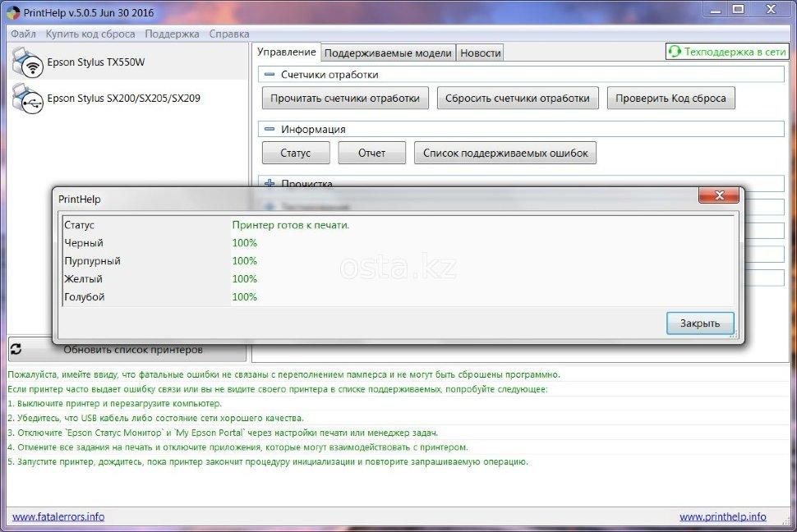The height and width of the screenshot is (532, 797).
Task: Click the Wi-Fi printer icon for Epson TX550W
Action: pyautogui.click(x=28, y=62)
